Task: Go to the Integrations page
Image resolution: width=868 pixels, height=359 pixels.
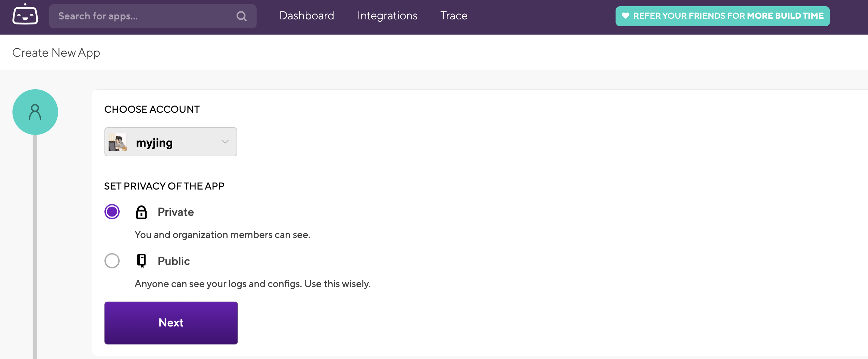Action: tap(387, 16)
